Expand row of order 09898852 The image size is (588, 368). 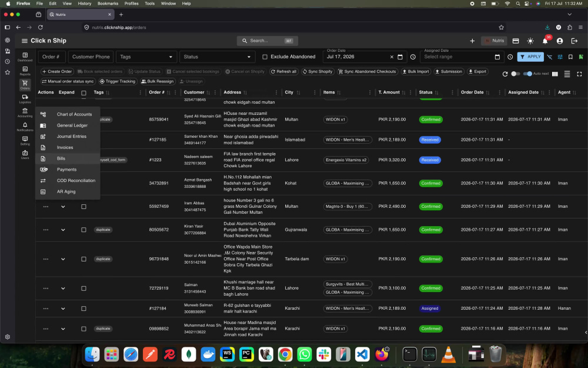tap(63, 329)
